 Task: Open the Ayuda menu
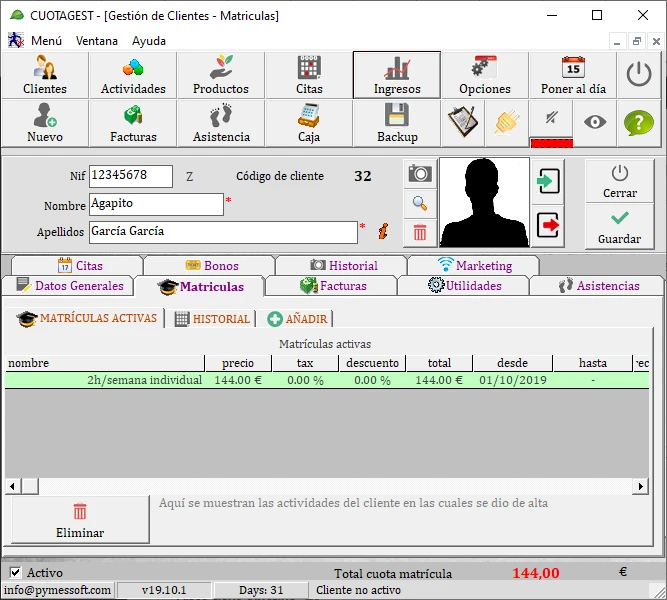click(148, 41)
